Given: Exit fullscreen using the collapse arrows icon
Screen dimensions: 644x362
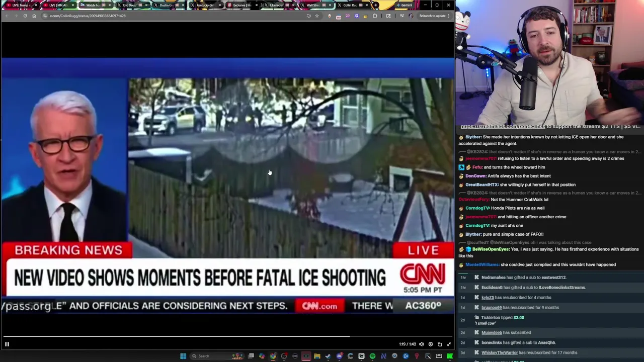Looking at the screenshot, I should (449, 344).
